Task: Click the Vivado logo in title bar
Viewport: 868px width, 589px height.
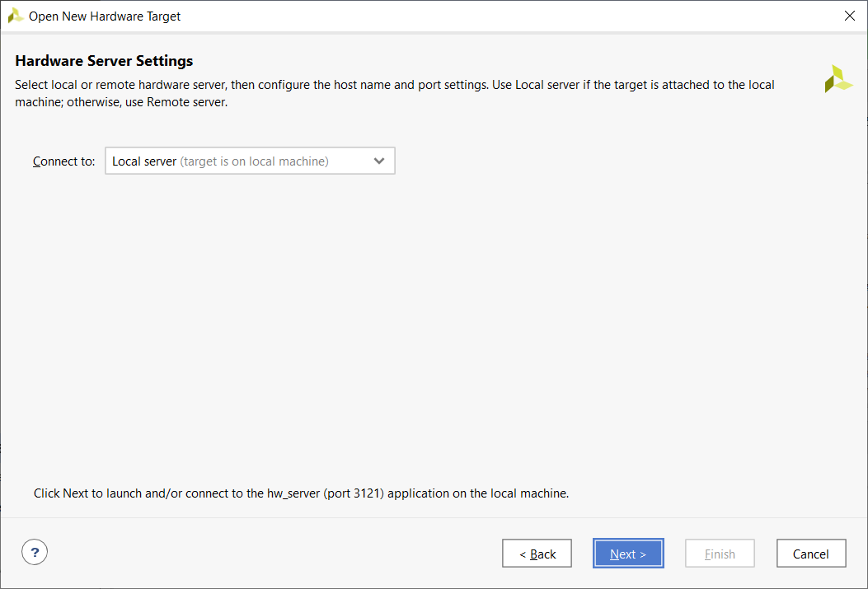Action: coord(15,16)
